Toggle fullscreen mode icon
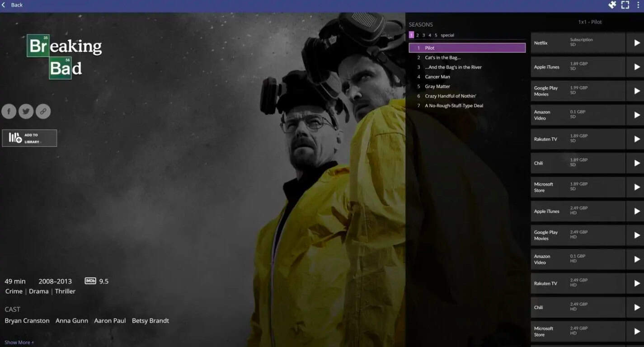The image size is (644, 347). (625, 5)
